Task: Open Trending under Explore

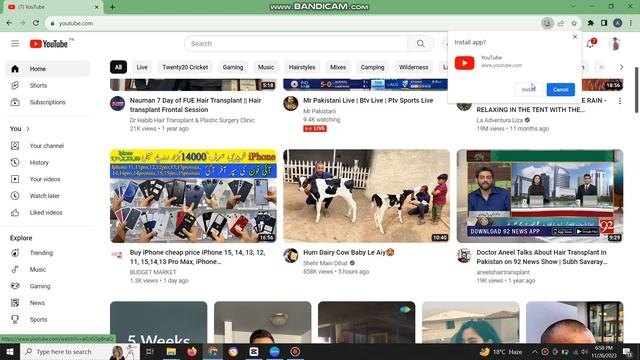Action: [x=47, y=253]
